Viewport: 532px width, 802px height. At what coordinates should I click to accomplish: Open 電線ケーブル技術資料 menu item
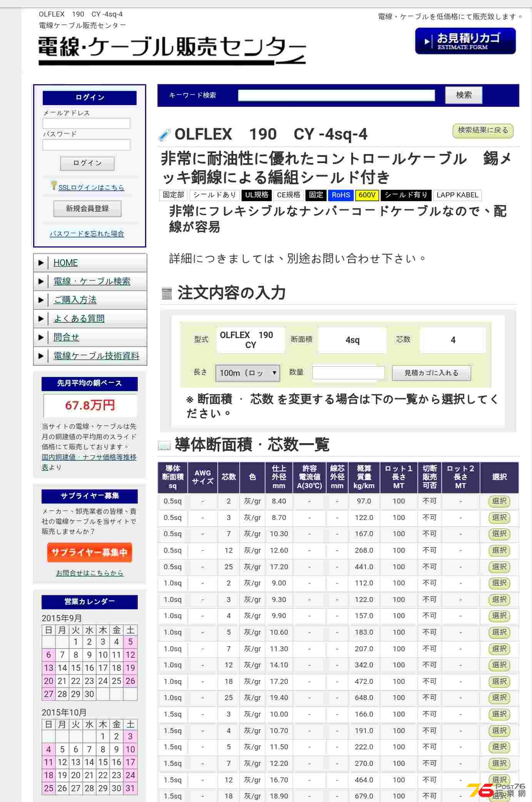(96, 356)
